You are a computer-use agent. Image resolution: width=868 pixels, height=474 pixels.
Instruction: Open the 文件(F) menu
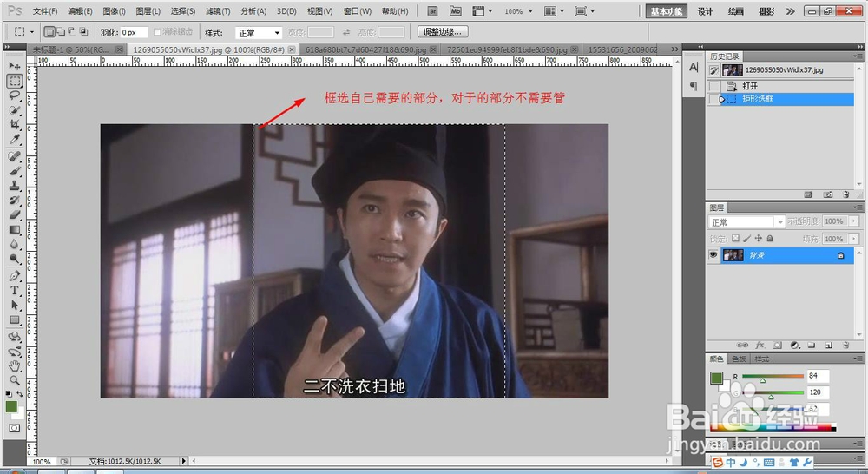[45, 11]
